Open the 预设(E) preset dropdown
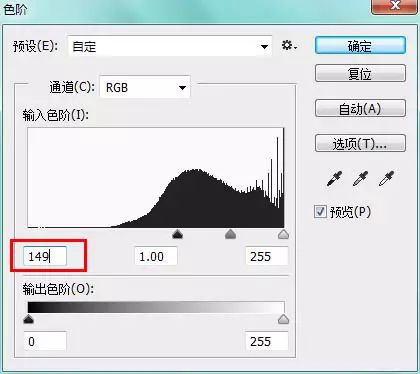The width and height of the screenshot is (420, 374). [x=170, y=46]
